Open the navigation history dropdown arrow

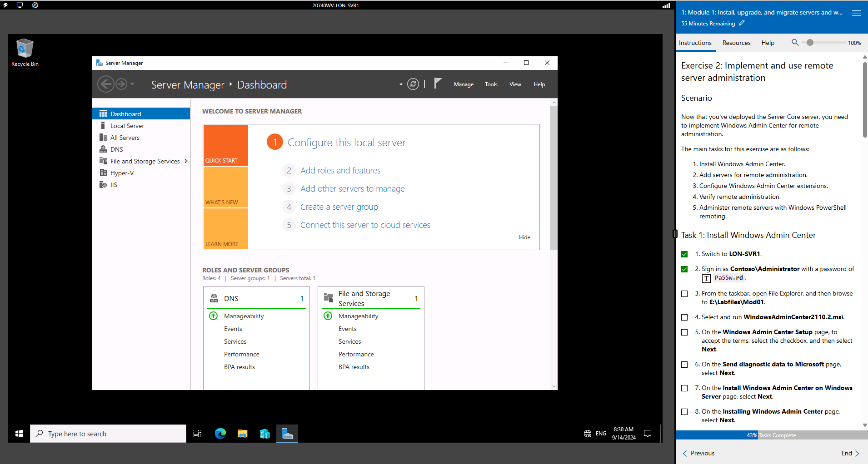point(132,84)
